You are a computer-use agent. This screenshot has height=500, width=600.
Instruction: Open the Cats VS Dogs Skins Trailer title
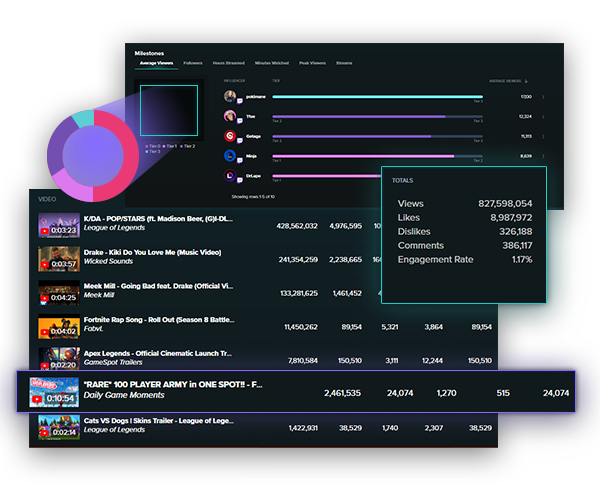tap(159, 421)
